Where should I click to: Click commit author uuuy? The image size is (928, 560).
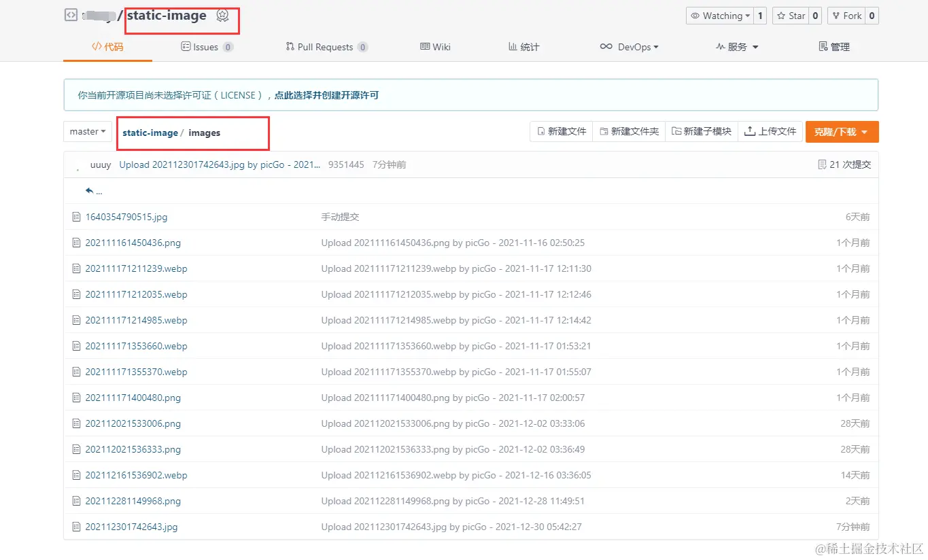pyautogui.click(x=101, y=164)
